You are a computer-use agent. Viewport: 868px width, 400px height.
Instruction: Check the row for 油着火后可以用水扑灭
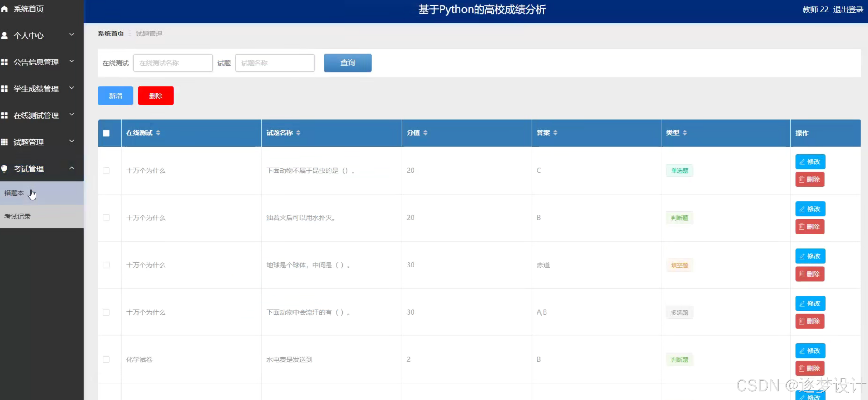click(106, 218)
